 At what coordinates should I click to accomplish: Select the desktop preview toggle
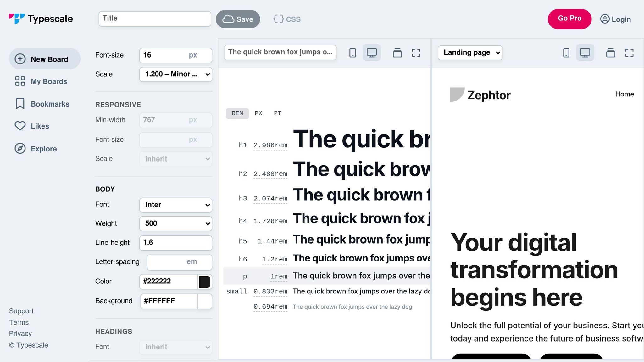pos(372,52)
